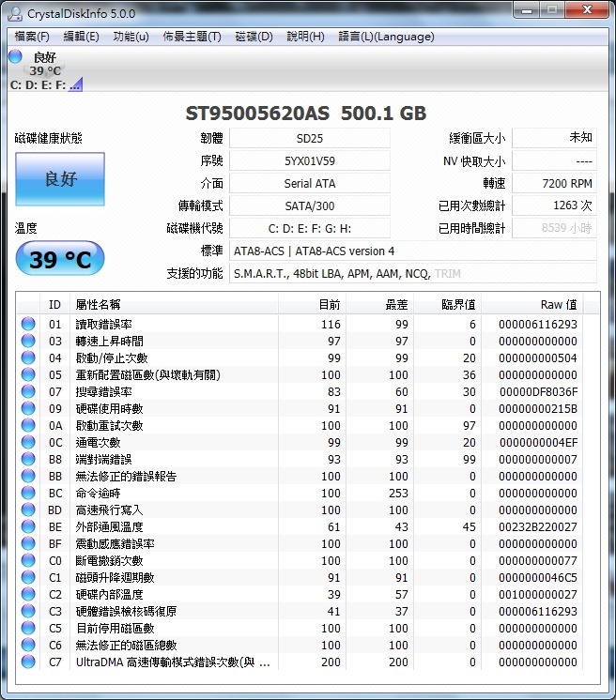Image resolution: width=616 pixels, height=700 pixels.
Task: Click the 臨界值 column header
Action: pos(447,304)
